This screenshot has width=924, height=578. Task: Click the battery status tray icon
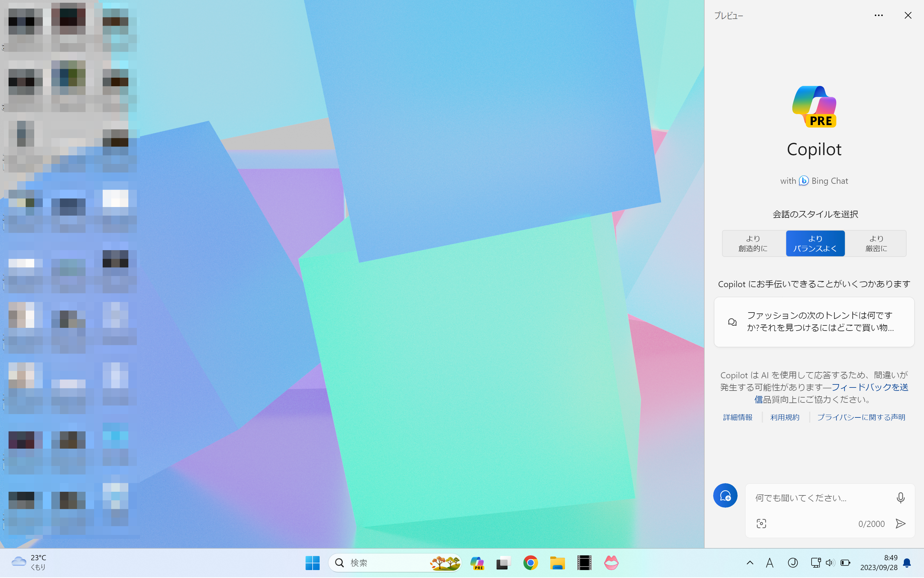(845, 563)
